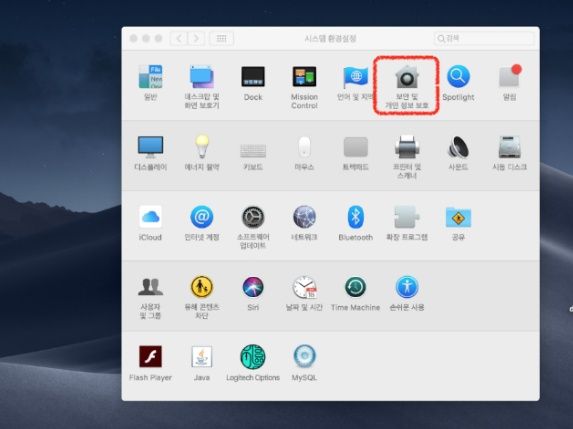Open Internet Accounts @ icon

pos(202,217)
